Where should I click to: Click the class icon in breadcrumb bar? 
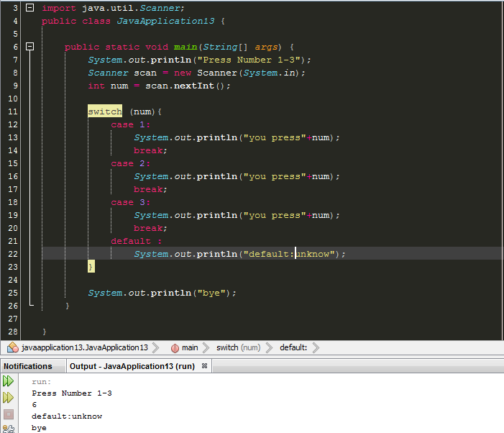click(x=13, y=347)
